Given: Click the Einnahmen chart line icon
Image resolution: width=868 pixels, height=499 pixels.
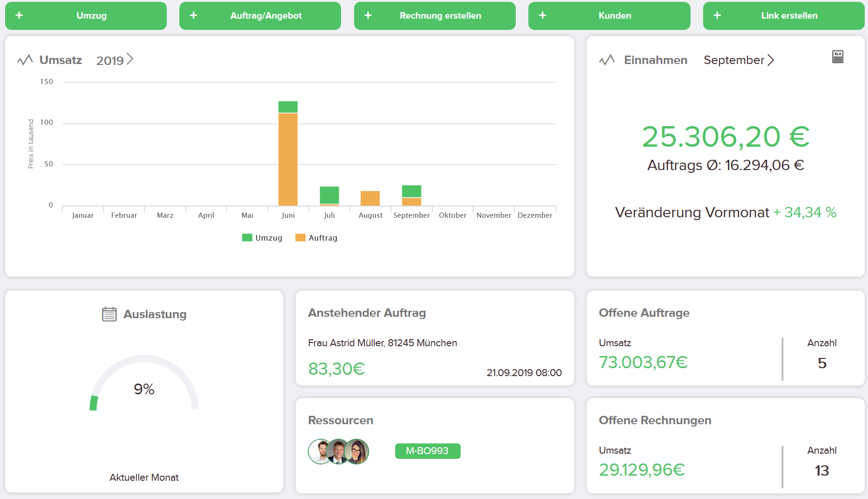Looking at the screenshot, I should [607, 60].
